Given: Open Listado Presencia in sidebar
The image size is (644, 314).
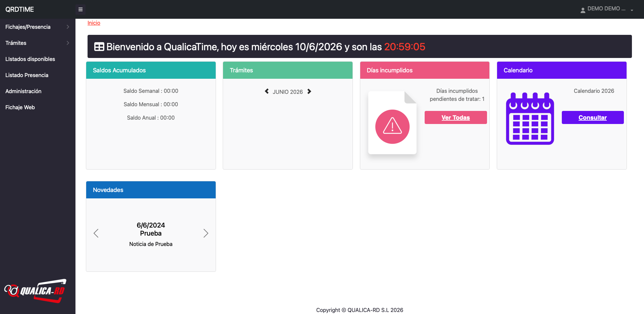Looking at the screenshot, I should point(27,75).
